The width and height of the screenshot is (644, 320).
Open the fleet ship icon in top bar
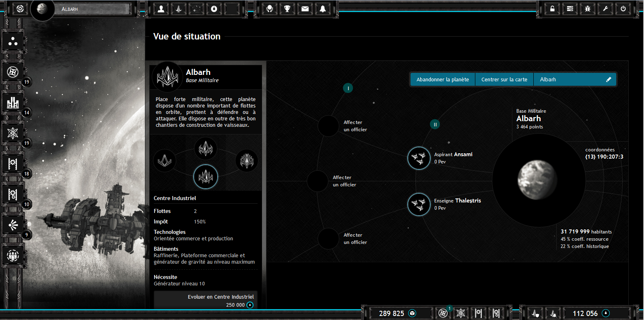[x=179, y=8]
